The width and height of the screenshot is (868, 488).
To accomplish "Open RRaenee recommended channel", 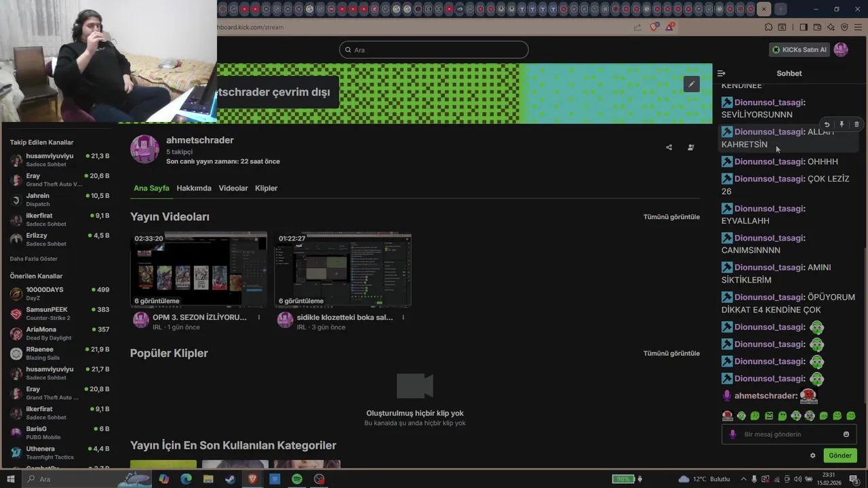I will coord(60,353).
